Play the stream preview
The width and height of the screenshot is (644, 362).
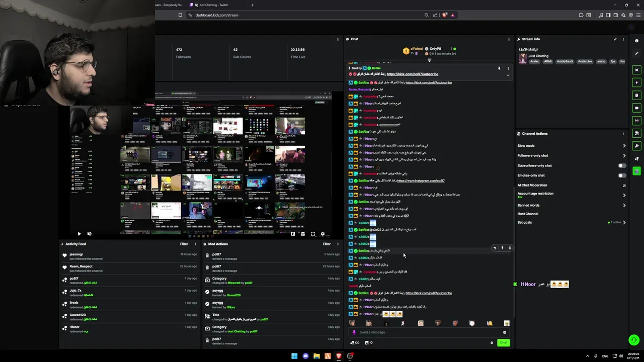[79, 234]
